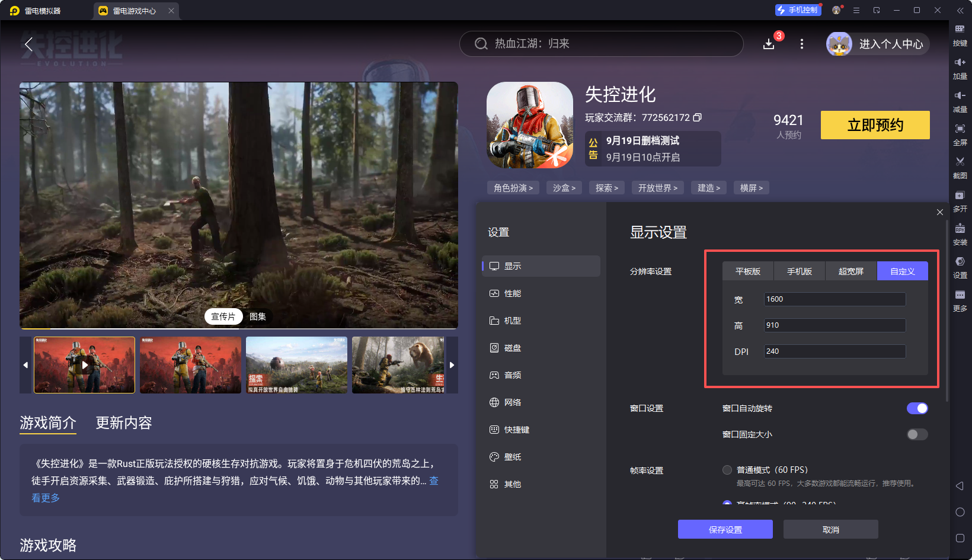Click the titlebar window popout icon
This screenshot has height=560, width=972.
click(x=877, y=10)
